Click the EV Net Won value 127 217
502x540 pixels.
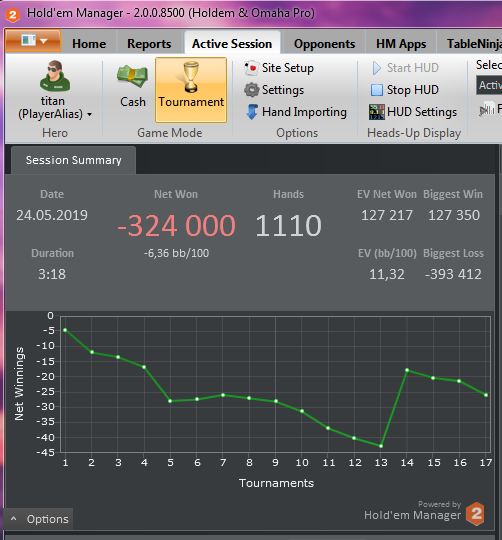tap(387, 216)
